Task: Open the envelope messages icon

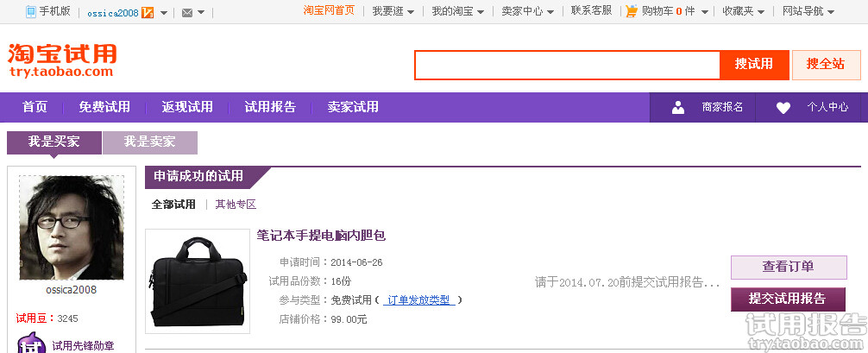Action: click(x=187, y=13)
